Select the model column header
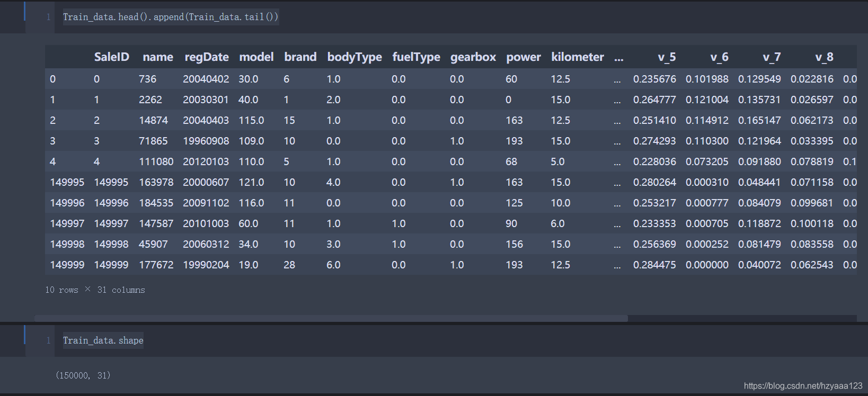The image size is (868, 396). tap(256, 57)
